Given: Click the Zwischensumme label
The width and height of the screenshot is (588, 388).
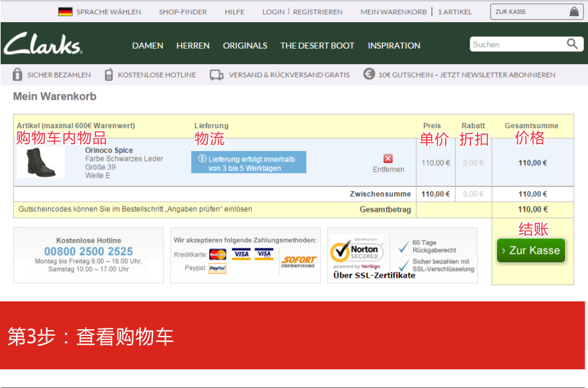Looking at the screenshot, I should click(x=380, y=194).
